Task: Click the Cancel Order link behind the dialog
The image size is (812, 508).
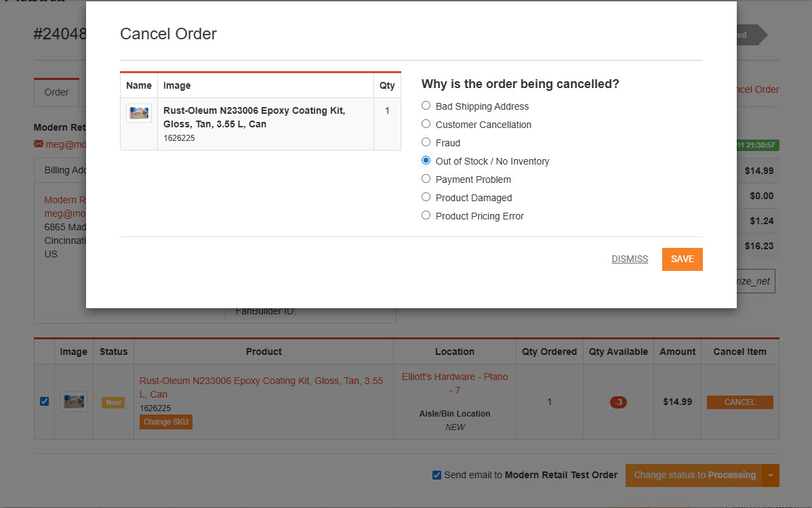Action: click(758, 89)
